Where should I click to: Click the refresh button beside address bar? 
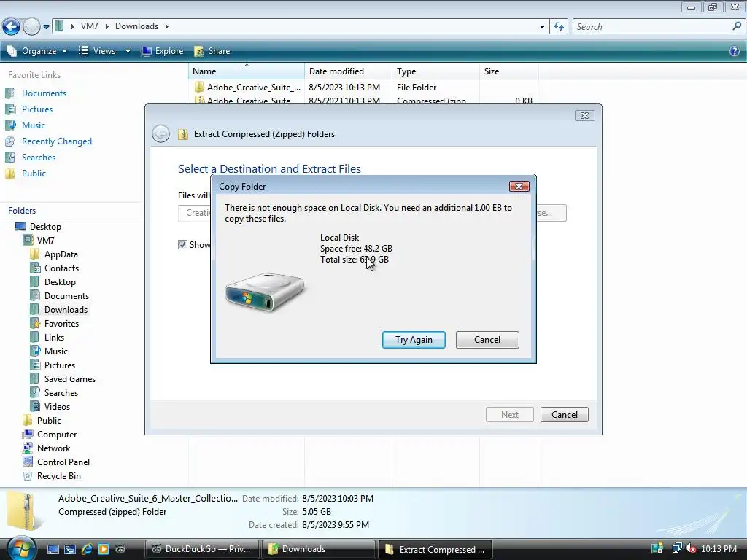[559, 27]
